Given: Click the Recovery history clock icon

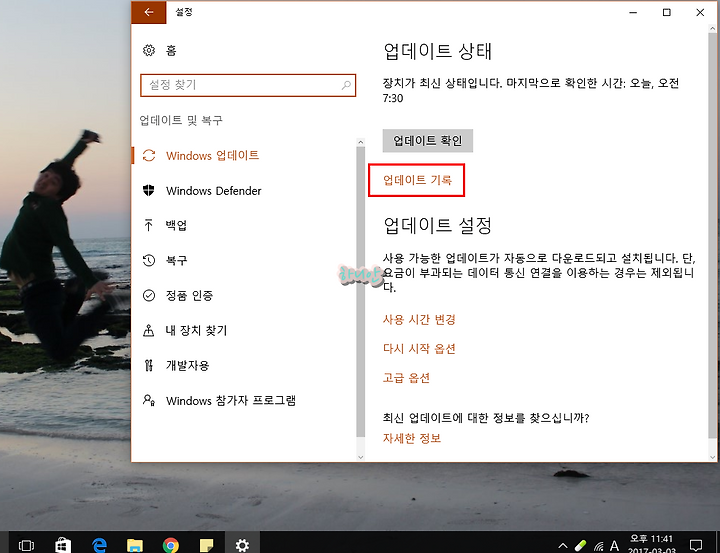Looking at the screenshot, I should point(149,260).
